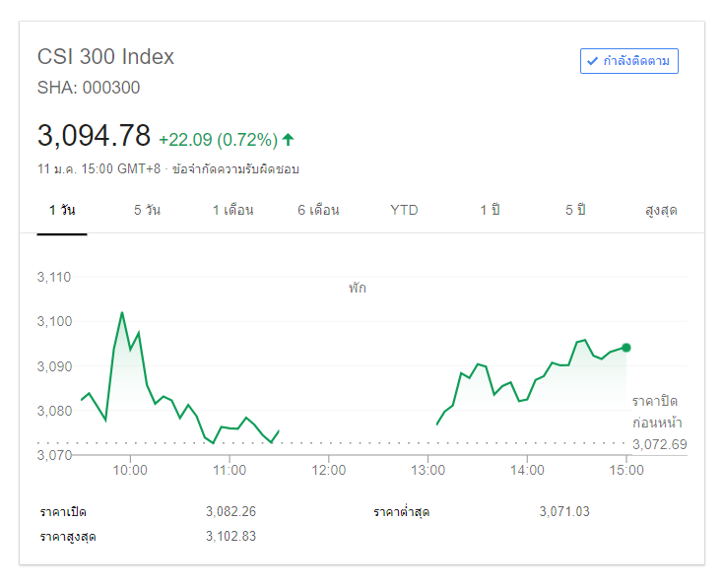724x588 pixels.
Task: Click the 3,094.78 price value
Action: point(94,135)
